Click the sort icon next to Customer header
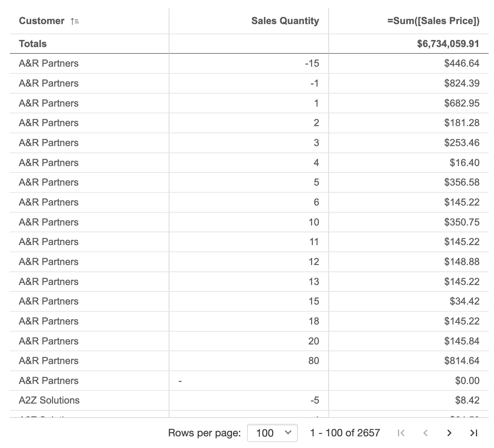 tap(75, 21)
